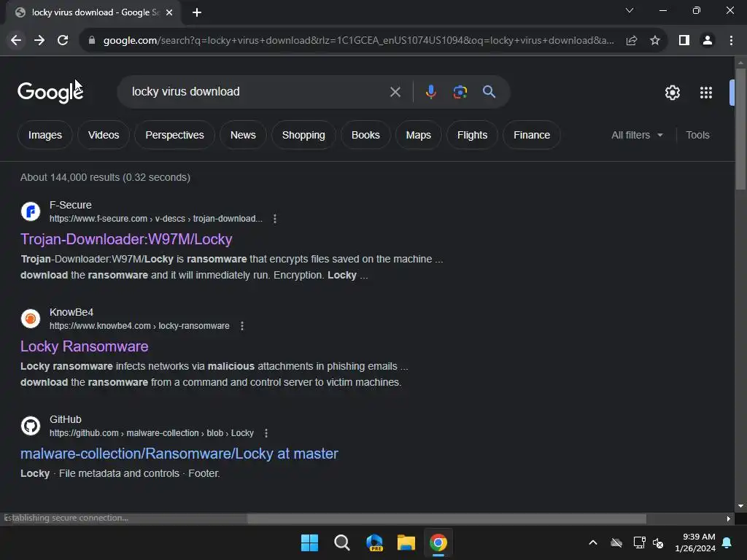Select the Maps filter
The height and width of the screenshot is (560, 747).
418,135
